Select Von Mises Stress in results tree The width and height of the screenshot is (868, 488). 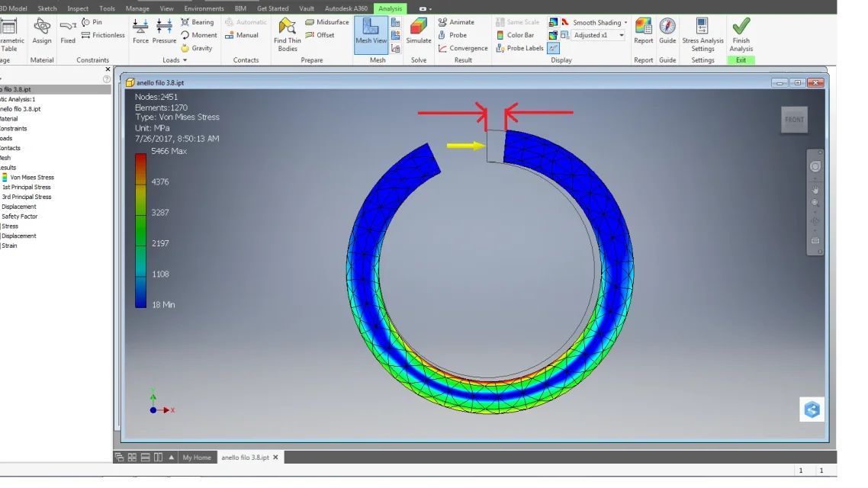(31, 177)
